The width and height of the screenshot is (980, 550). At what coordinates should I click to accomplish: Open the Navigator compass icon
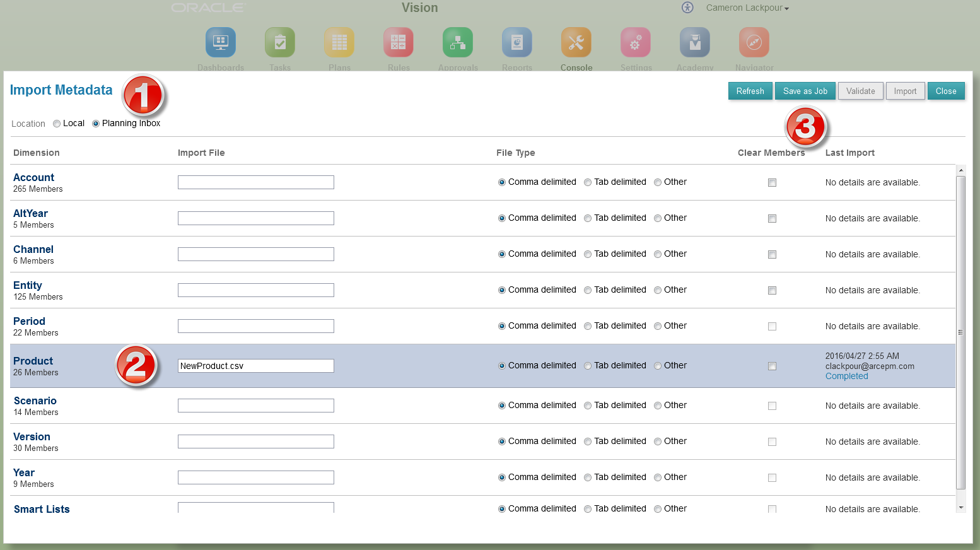coord(754,42)
